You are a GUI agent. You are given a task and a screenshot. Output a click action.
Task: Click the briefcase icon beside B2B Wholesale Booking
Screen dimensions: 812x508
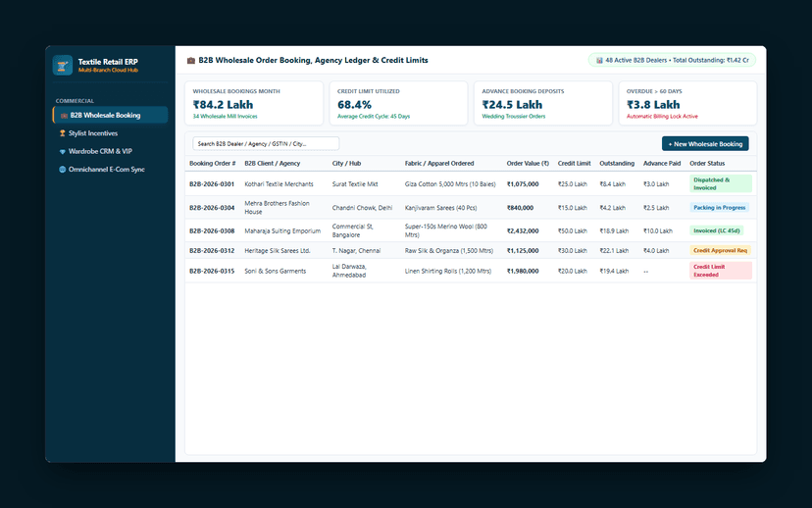pos(64,116)
